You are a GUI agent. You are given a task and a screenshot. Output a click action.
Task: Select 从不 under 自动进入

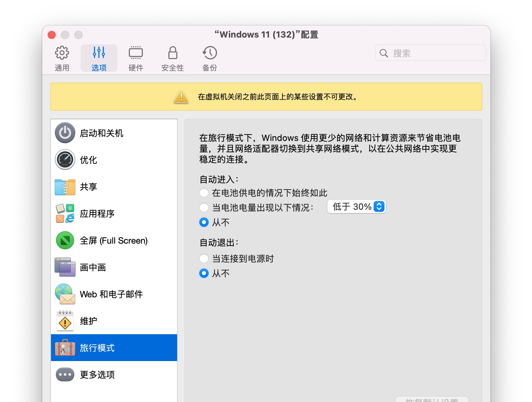[x=204, y=222]
